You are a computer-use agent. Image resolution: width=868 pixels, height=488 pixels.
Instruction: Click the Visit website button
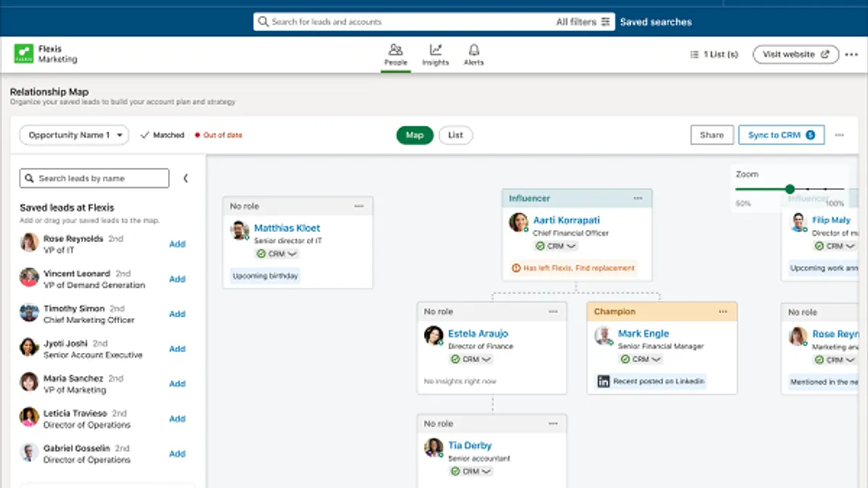coord(796,54)
